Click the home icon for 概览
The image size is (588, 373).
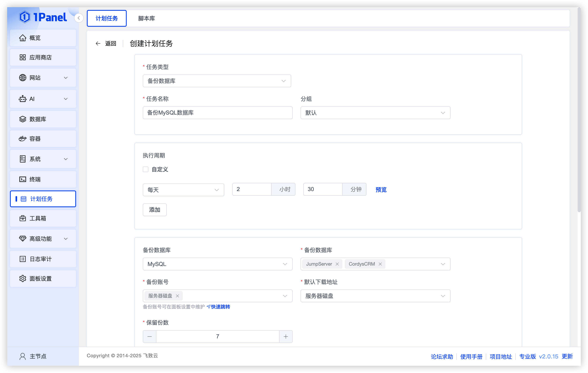[23, 38]
